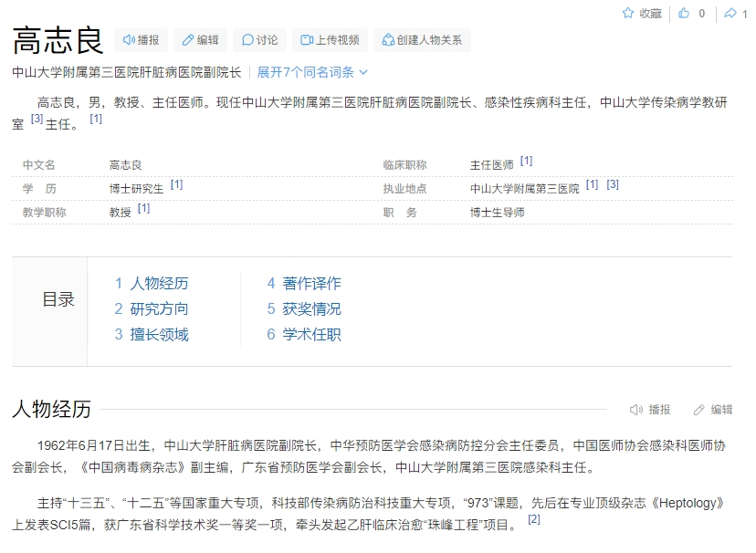
Task: Click the share arrow icon
Action: click(x=730, y=13)
